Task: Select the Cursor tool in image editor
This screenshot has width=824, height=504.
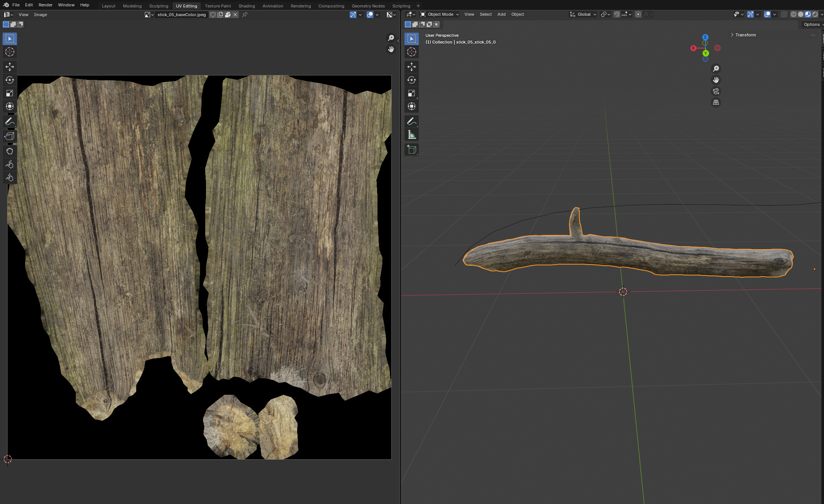Action: [x=10, y=52]
